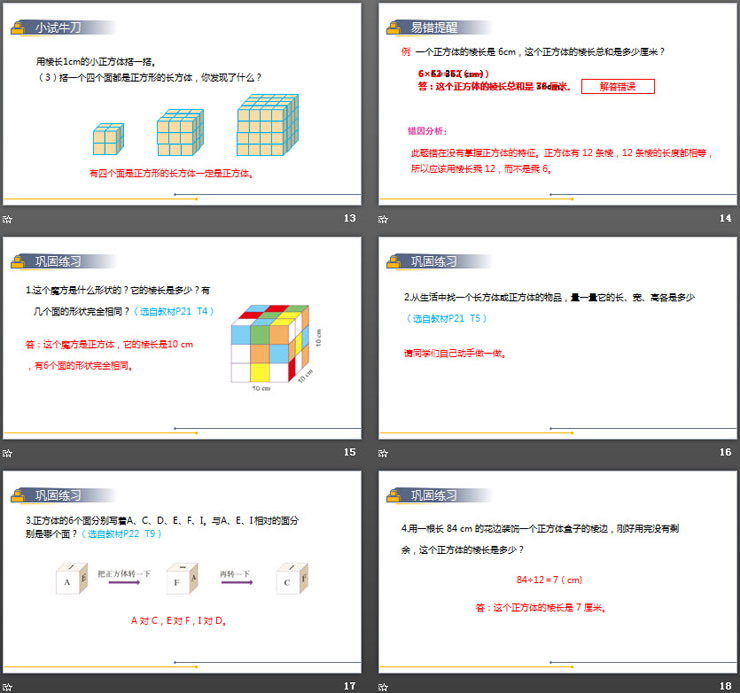Select the Rubik's cube image in slide 15

coord(269,347)
